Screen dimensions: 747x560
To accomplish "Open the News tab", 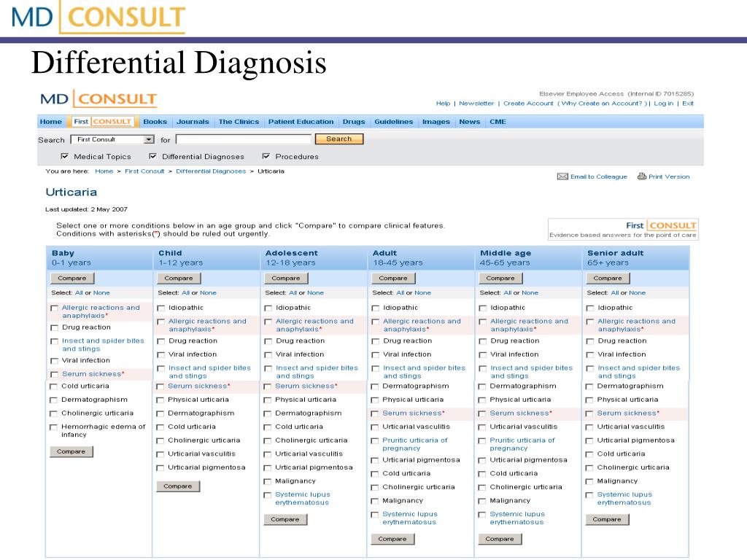I will [x=470, y=122].
